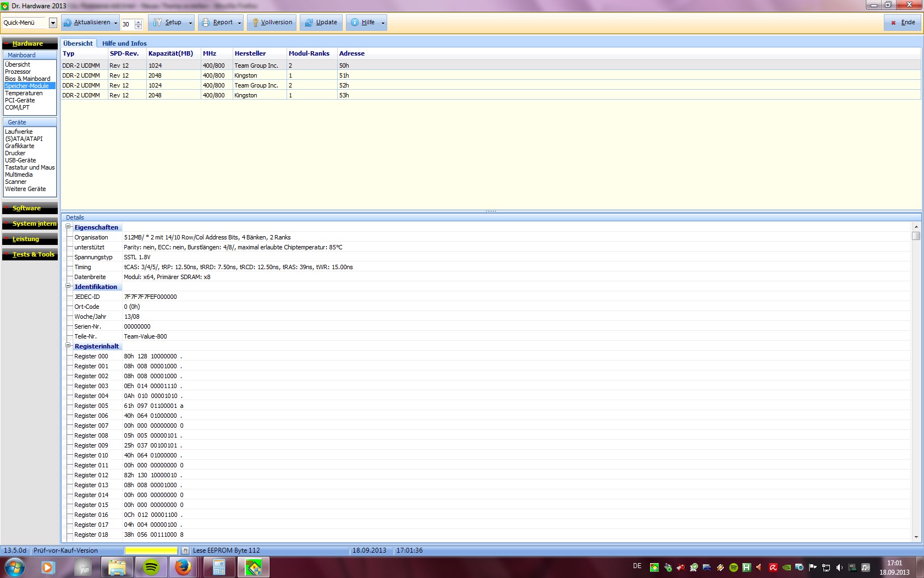Click the Ende exit button
Image resolution: width=924 pixels, height=578 pixels.
[x=903, y=23]
